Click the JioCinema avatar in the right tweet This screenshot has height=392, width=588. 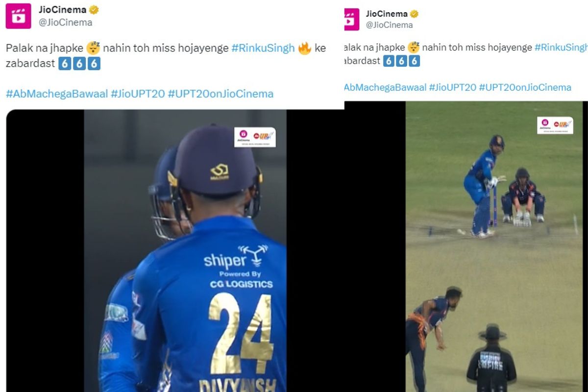(351, 20)
